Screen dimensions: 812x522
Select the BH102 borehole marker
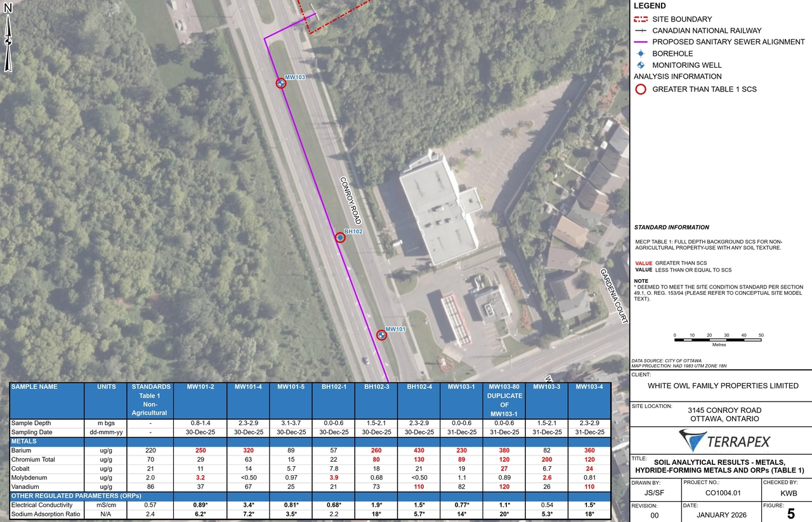coord(339,237)
